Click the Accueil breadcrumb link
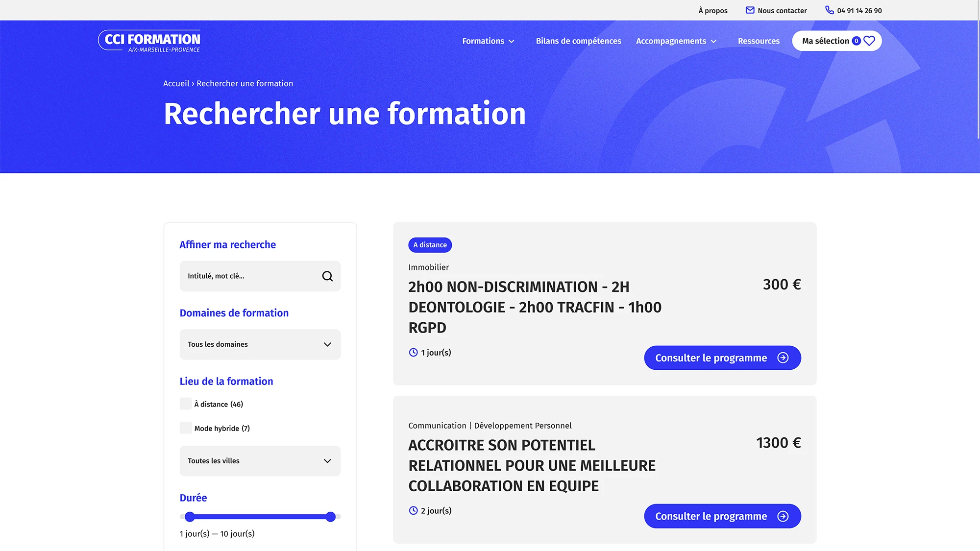Screen dimensions: 980x551 (176, 84)
